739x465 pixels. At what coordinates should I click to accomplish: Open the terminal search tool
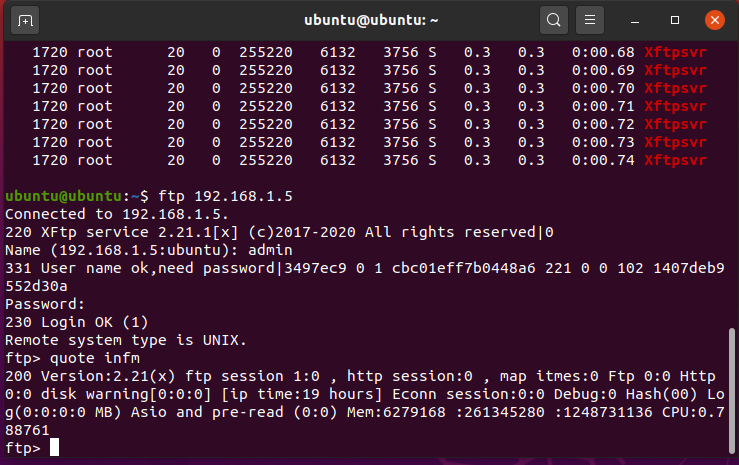click(554, 20)
